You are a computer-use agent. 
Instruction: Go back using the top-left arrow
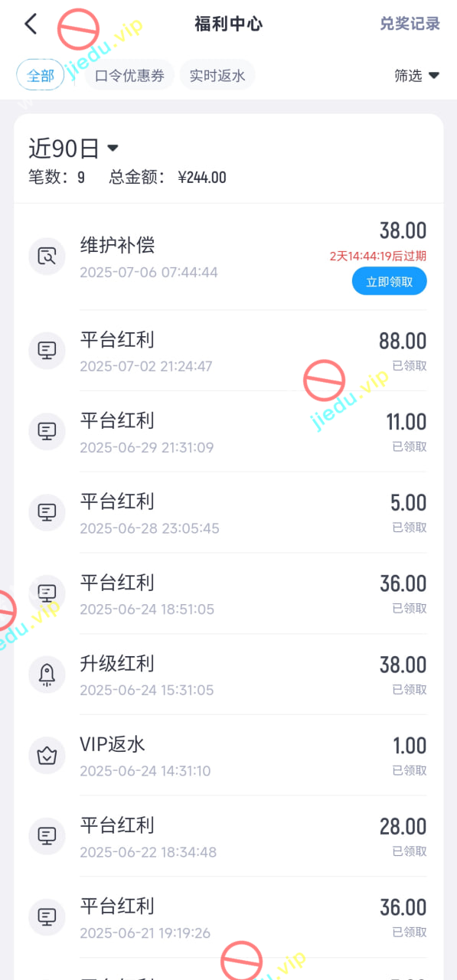tap(31, 24)
